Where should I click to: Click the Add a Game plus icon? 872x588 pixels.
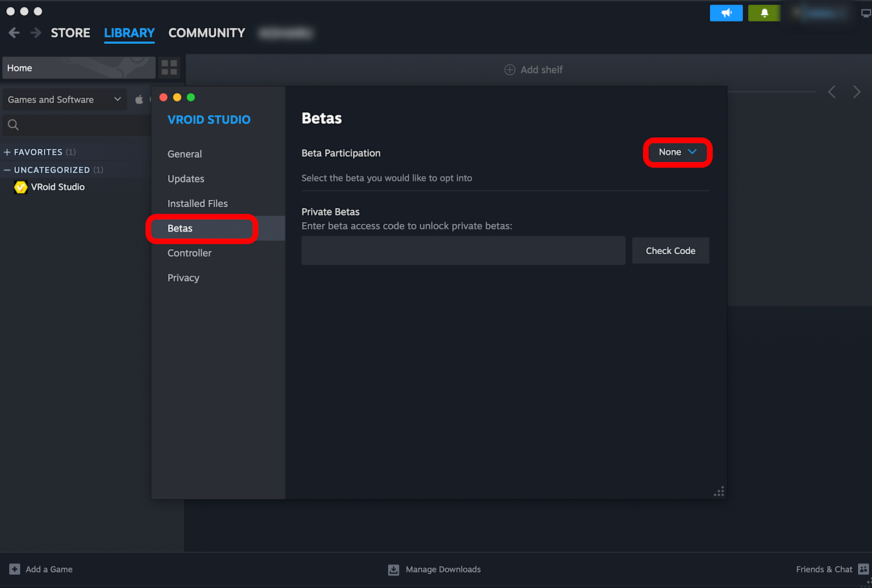click(x=15, y=569)
